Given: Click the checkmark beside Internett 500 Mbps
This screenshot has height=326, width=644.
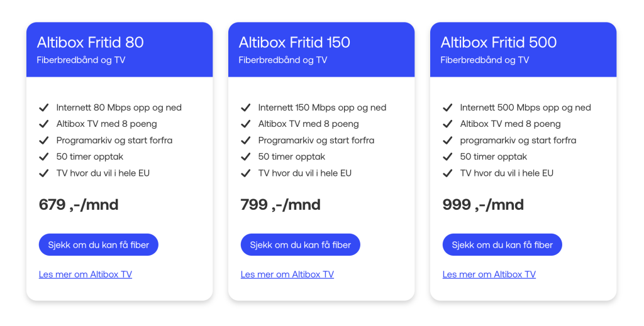Looking at the screenshot, I should click(x=448, y=108).
